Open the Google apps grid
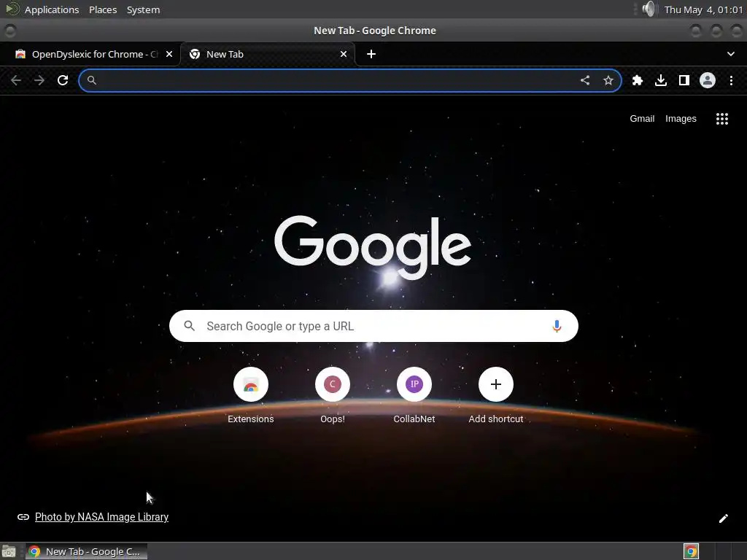This screenshot has width=747, height=560. point(721,119)
